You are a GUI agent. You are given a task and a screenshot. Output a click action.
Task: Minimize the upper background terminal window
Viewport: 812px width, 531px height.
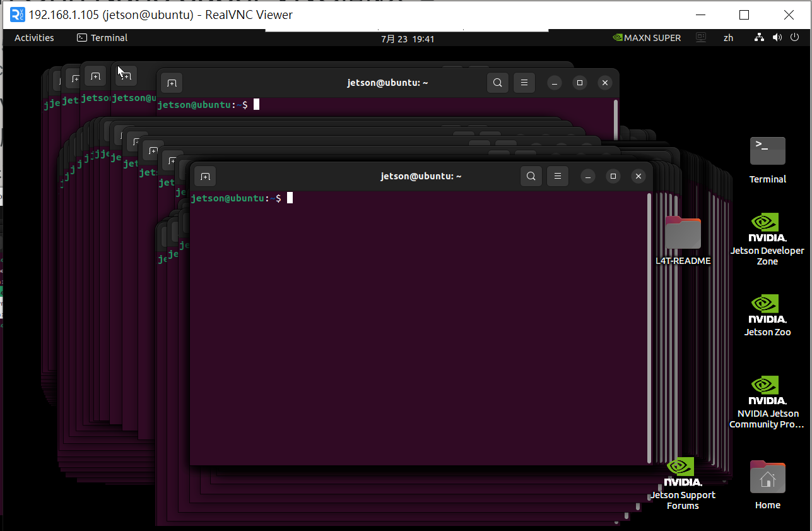coord(555,83)
